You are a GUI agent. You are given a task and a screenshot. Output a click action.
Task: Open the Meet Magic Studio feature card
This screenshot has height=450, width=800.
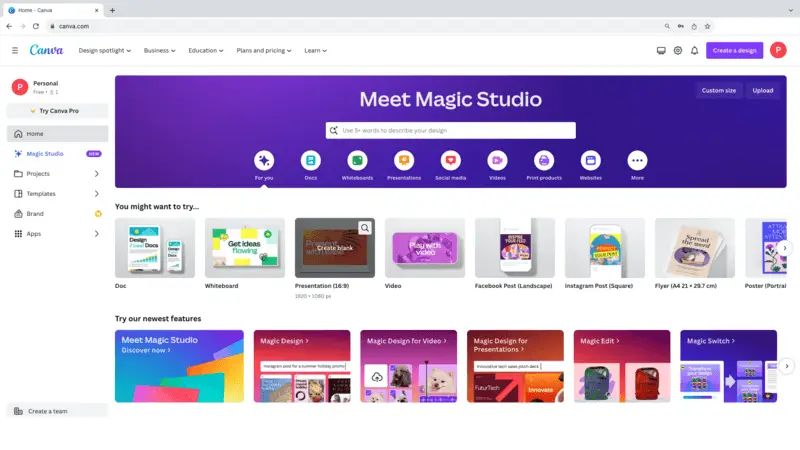[x=179, y=366]
